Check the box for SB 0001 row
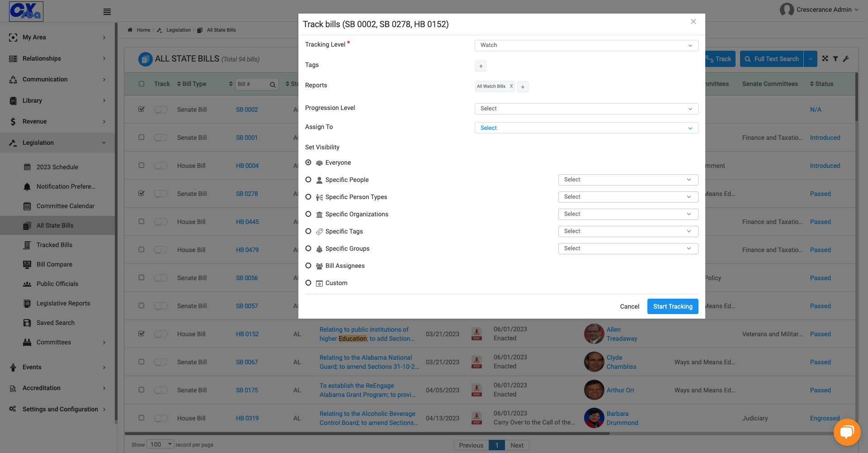This screenshot has height=453, width=868. point(142,137)
